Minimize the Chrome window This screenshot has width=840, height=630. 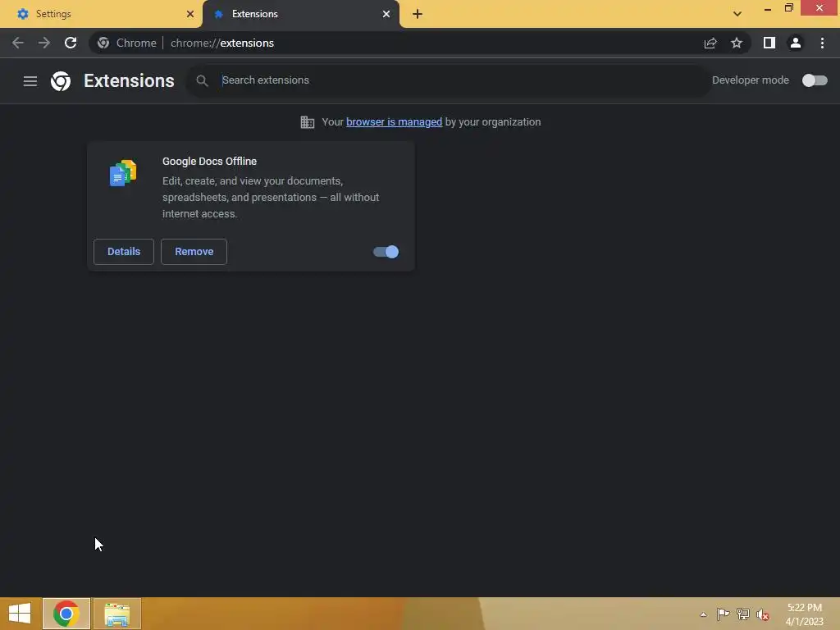tap(768, 8)
